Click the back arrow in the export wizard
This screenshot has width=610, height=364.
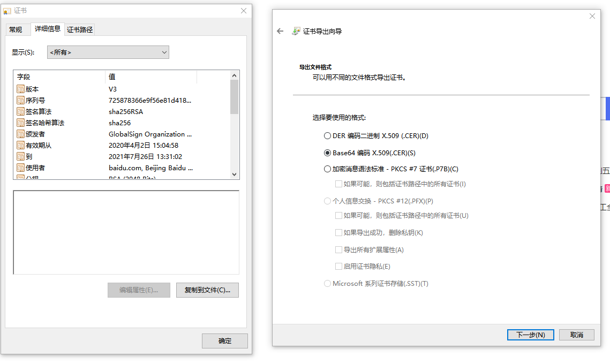pos(280,31)
